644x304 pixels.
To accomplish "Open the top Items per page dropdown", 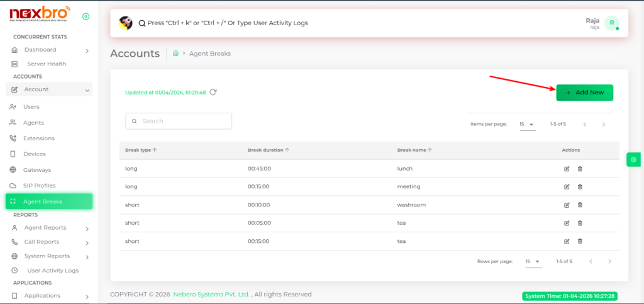I will [526, 125].
